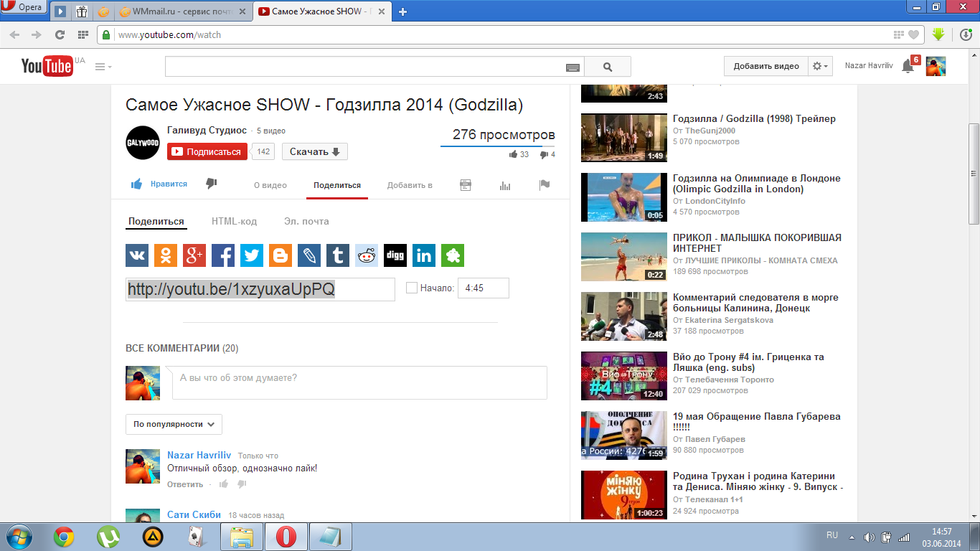Expand YouTube guide menu

coord(103,67)
